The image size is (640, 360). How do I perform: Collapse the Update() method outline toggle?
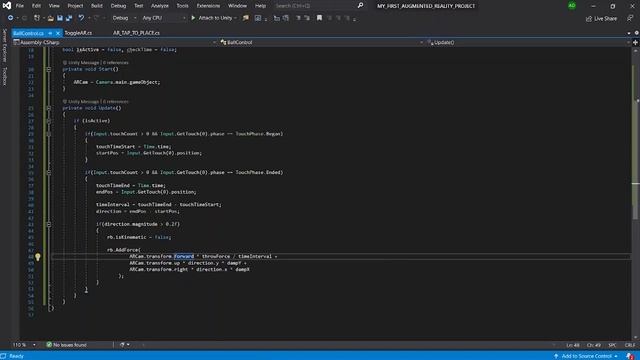pyautogui.click(x=49, y=108)
